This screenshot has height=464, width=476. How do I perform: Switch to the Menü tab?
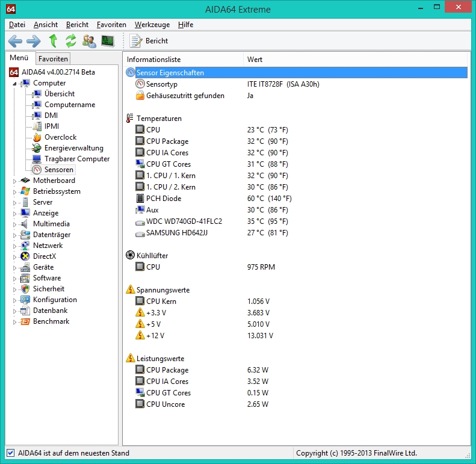pos(19,58)
